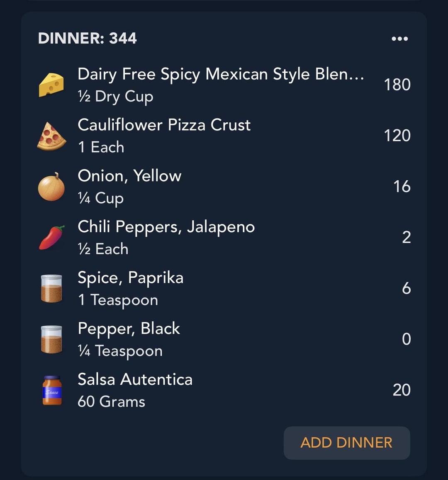Select the Salsa Autentica item
448x480 pixels.
tap(224, 390)
